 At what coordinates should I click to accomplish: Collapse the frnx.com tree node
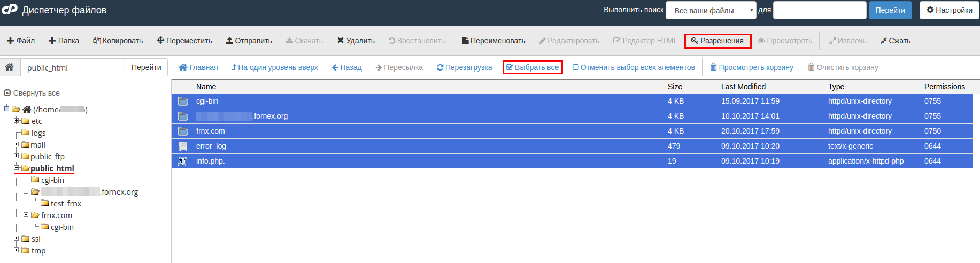[26, 214]
